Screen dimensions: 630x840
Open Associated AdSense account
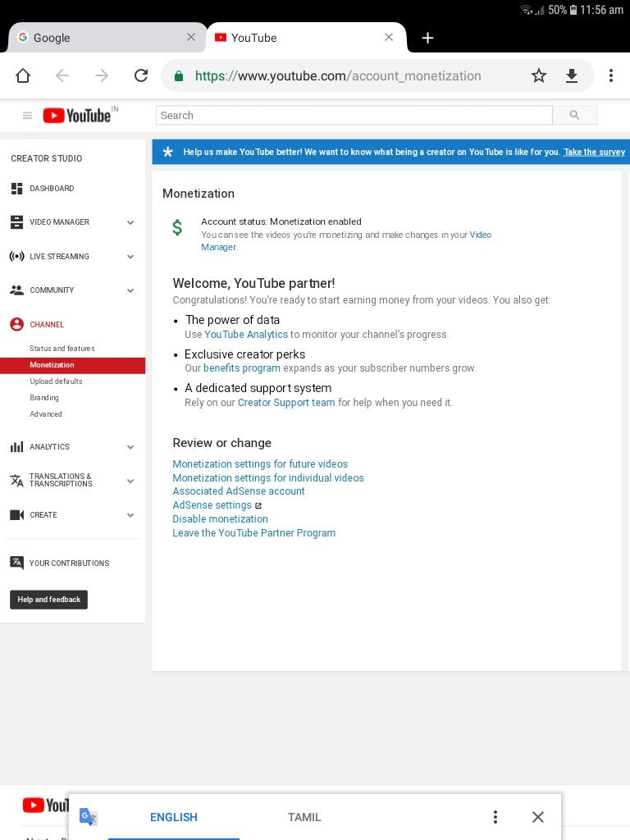pyautogui.click(x=239, y=491)
